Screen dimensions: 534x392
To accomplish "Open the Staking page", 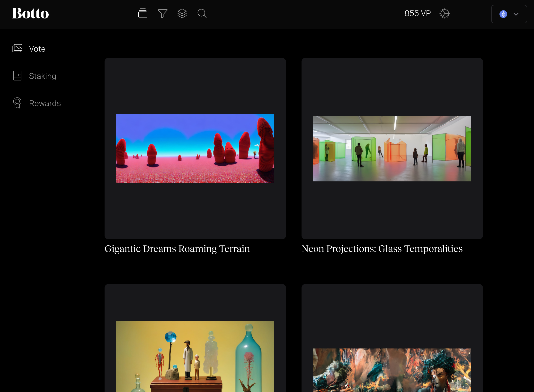I will click(43, 76).
